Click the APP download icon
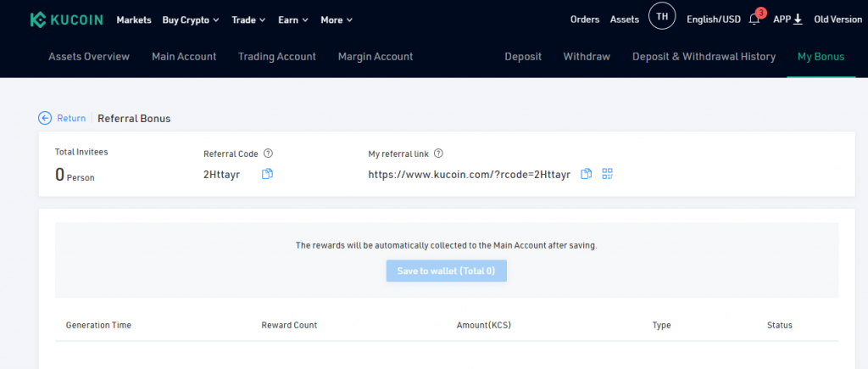868x369 pixels. (798, 20)
